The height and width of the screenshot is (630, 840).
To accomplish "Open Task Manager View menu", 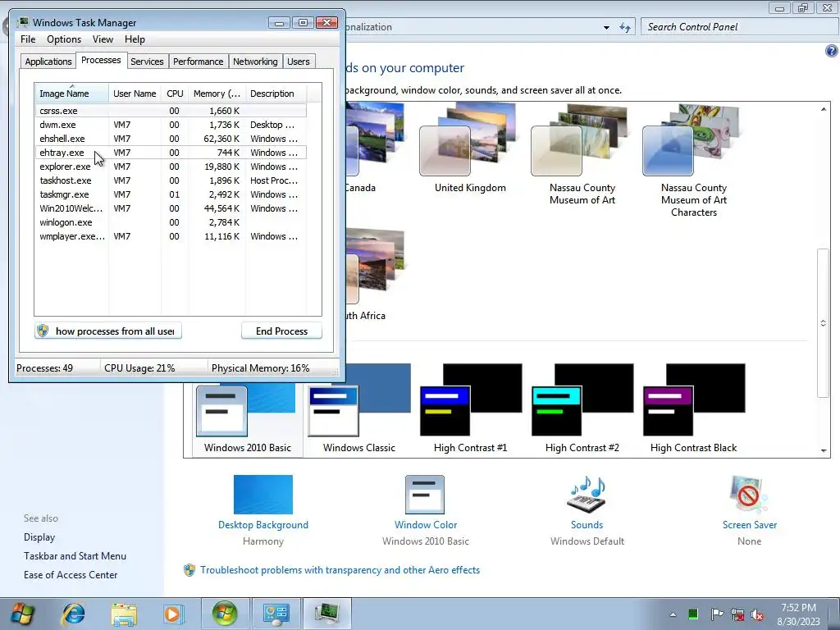I will pos(103,39).
